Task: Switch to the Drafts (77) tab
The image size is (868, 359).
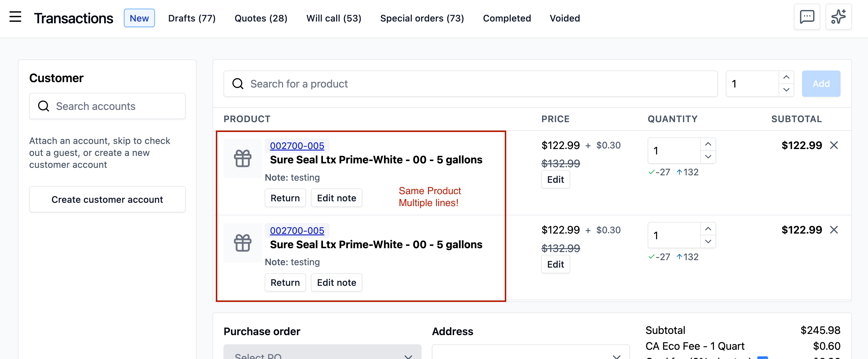Action: 192,18
